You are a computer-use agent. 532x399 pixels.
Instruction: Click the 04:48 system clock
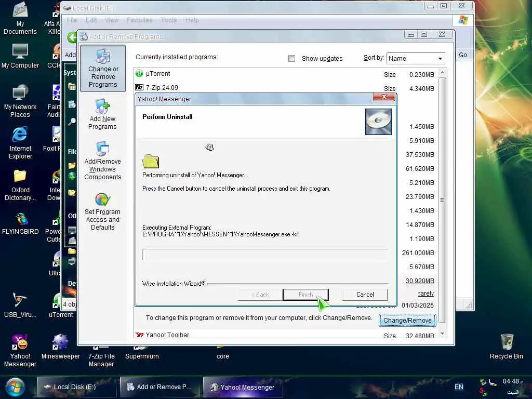coord(512,382)
